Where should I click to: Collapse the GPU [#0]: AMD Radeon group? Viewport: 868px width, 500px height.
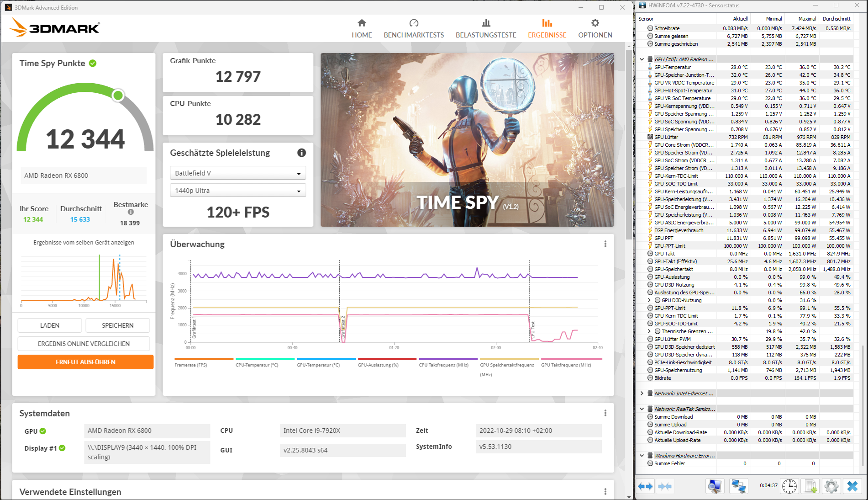click(x=642, y=59)
